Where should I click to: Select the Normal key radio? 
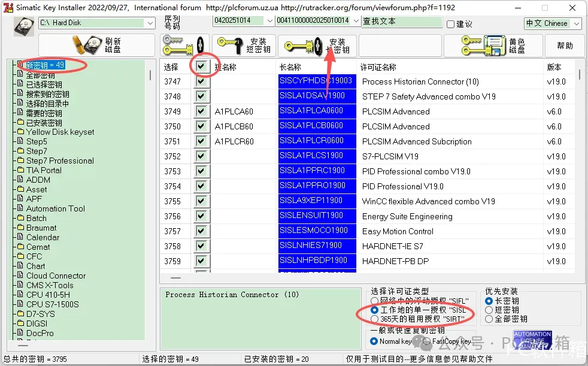[x=374, y=341]
